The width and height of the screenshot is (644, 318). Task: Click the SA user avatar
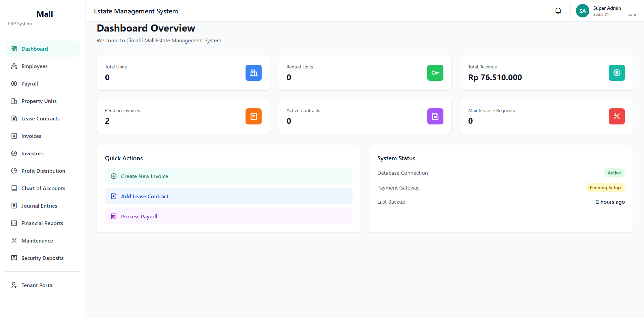582,11
